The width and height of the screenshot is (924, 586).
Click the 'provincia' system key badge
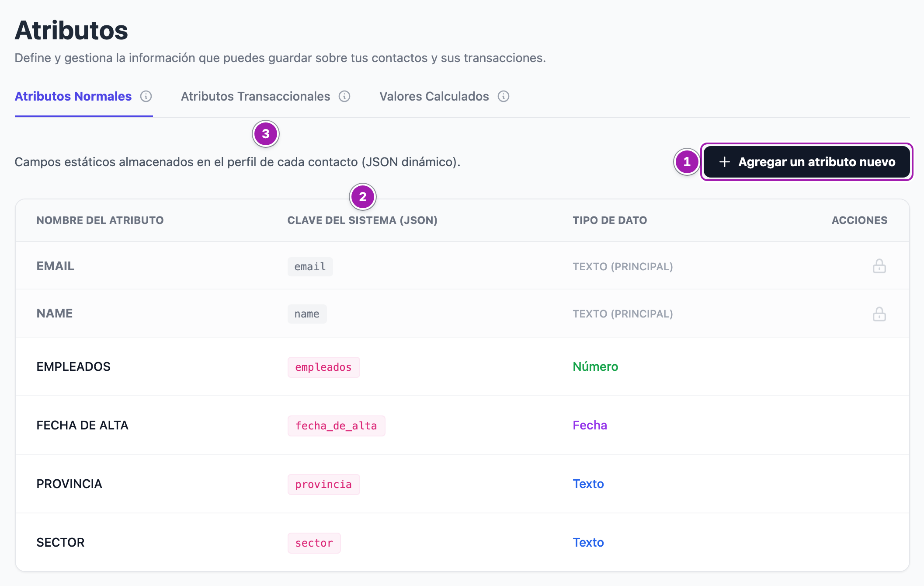click(x=323, y=484)
